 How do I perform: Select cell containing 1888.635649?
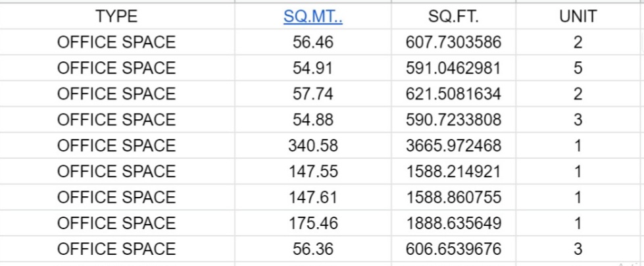pyautogui.click(x=453, y=223)
